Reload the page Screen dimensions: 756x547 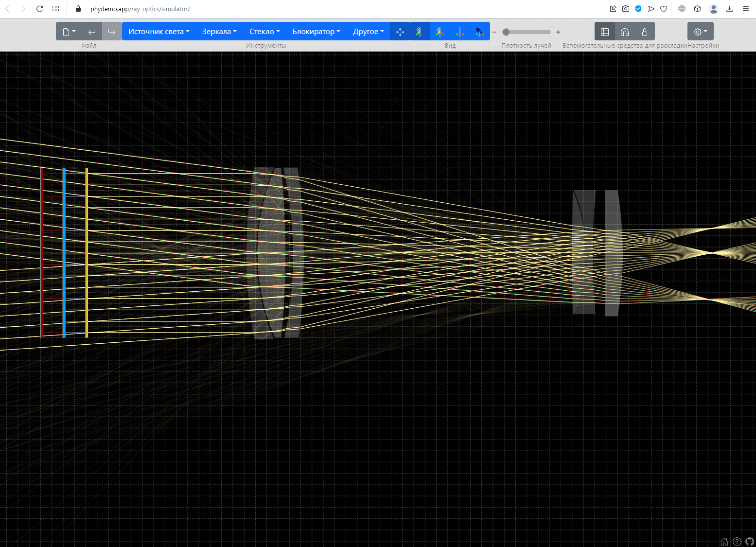[x=40, y=9]
